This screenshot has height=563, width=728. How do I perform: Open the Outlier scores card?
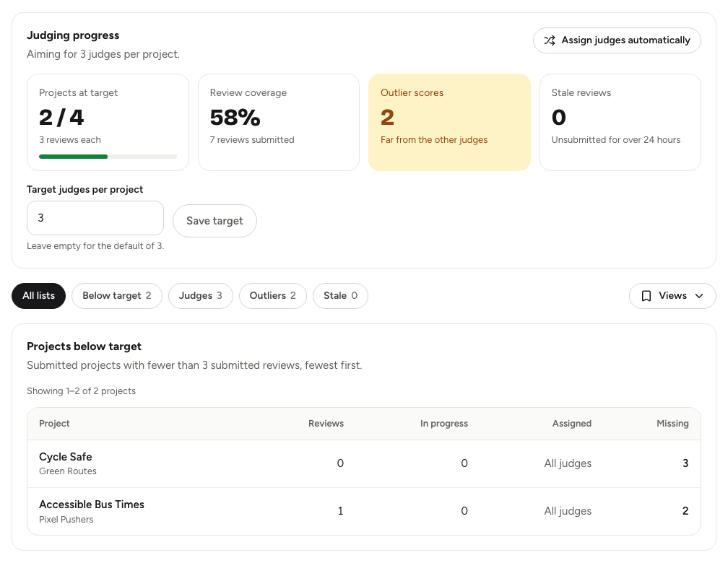(449, 123)
